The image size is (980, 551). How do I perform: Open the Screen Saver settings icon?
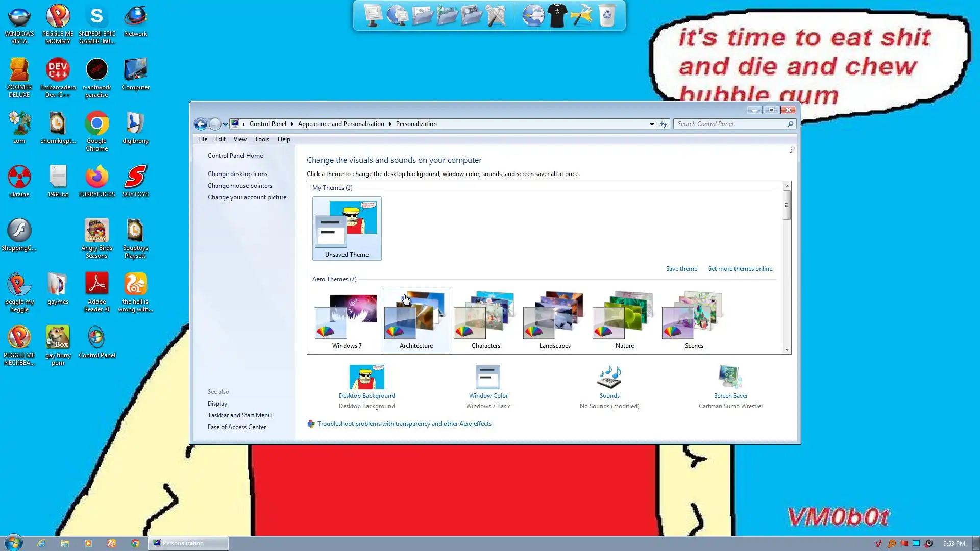(730, 377)
